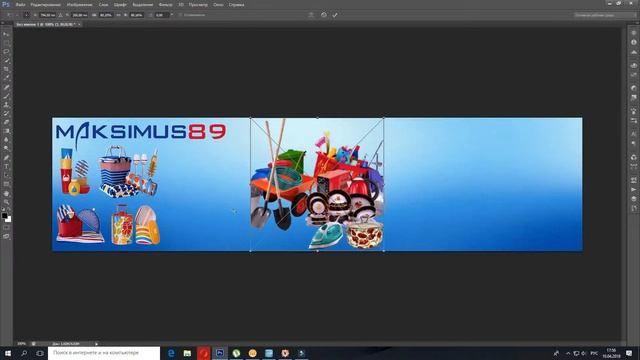
Task: Swap foreground and background colors
Action: coord(10,209)
